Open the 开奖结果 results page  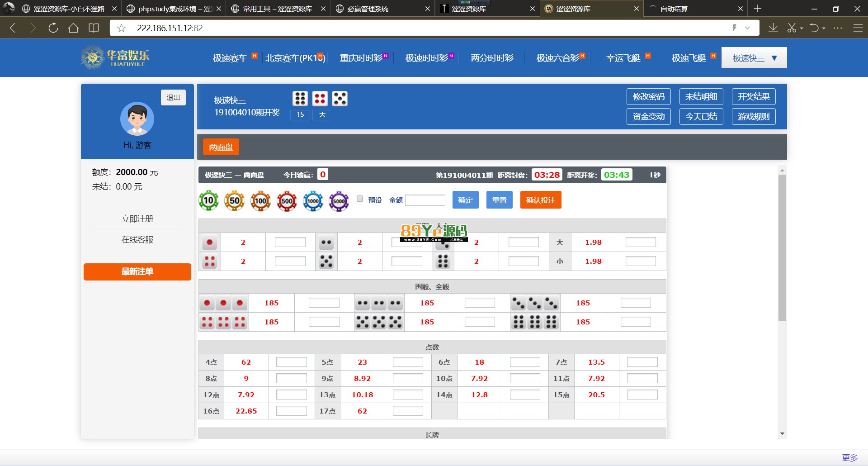(754, 96)
